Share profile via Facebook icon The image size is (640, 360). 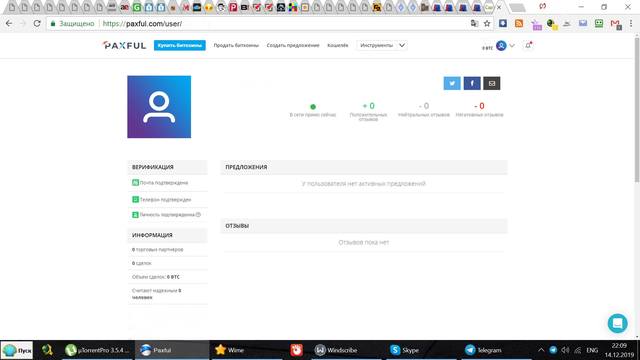pos(472,83)
